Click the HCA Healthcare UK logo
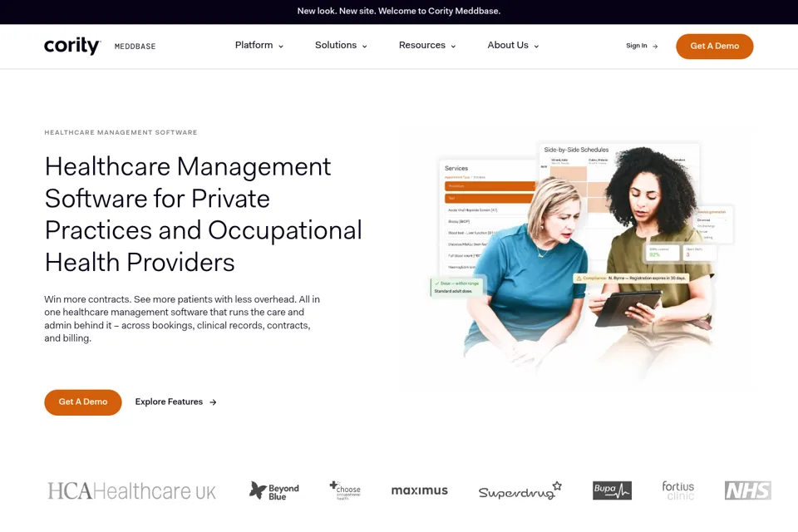The image size is (798, 532). pyautogui.click(x=132, y=491)
